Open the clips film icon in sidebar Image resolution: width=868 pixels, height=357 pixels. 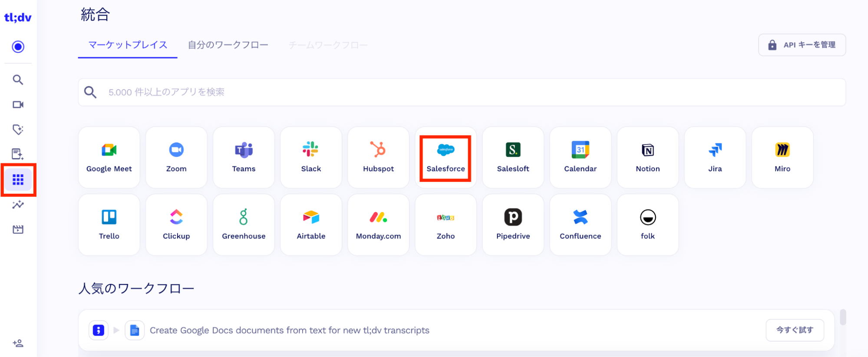coord(18,229)
